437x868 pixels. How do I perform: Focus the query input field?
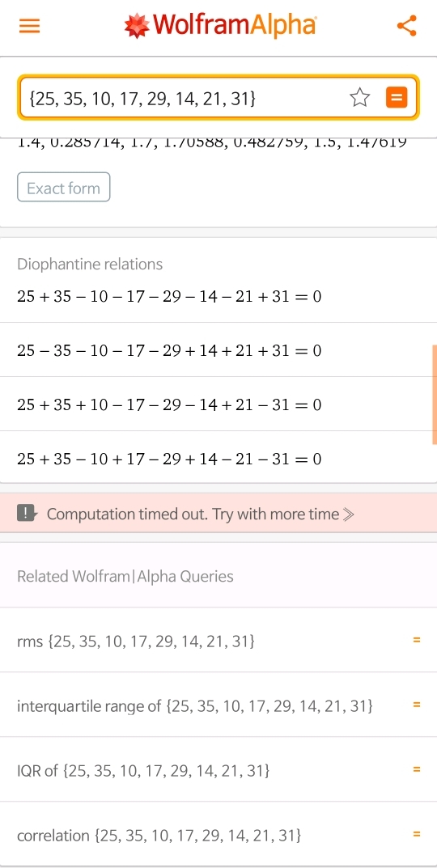coord(185,98)
